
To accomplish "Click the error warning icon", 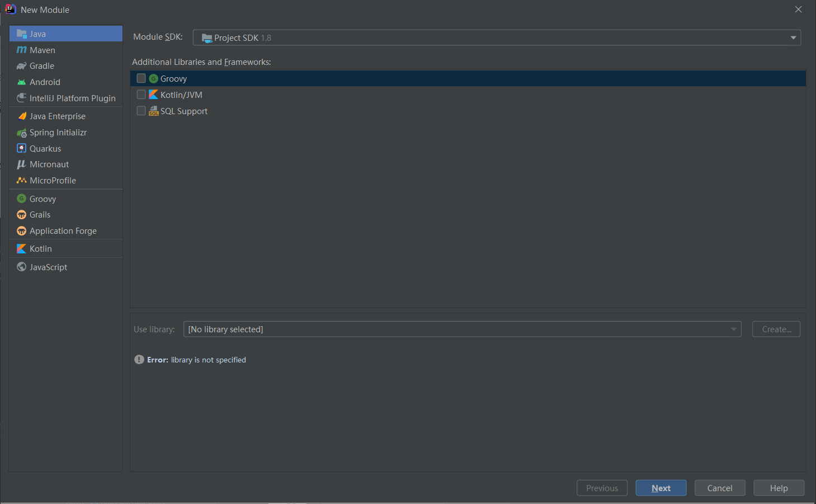I will [x=139, y=360].
